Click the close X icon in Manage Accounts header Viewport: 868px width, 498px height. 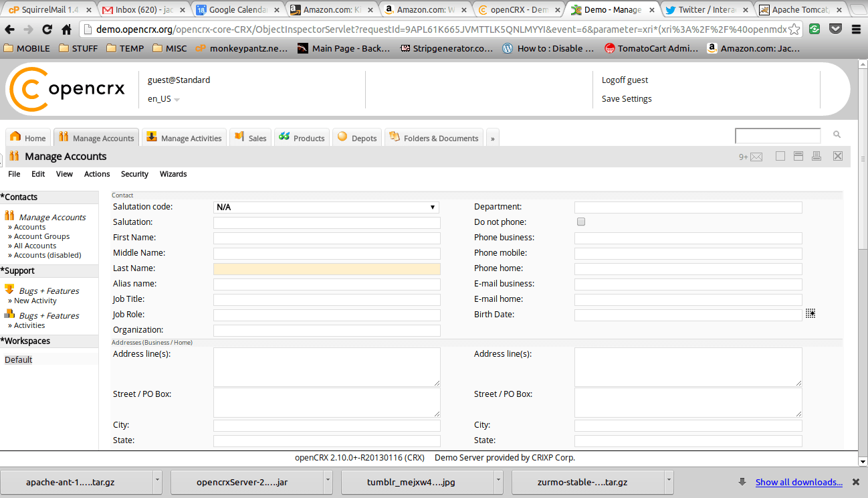[x=837, y=157]
